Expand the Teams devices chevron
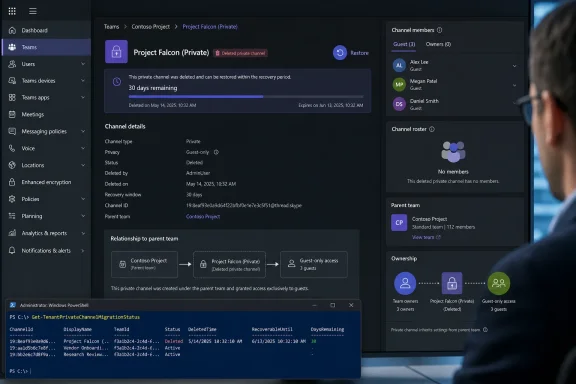 (83, 80)
